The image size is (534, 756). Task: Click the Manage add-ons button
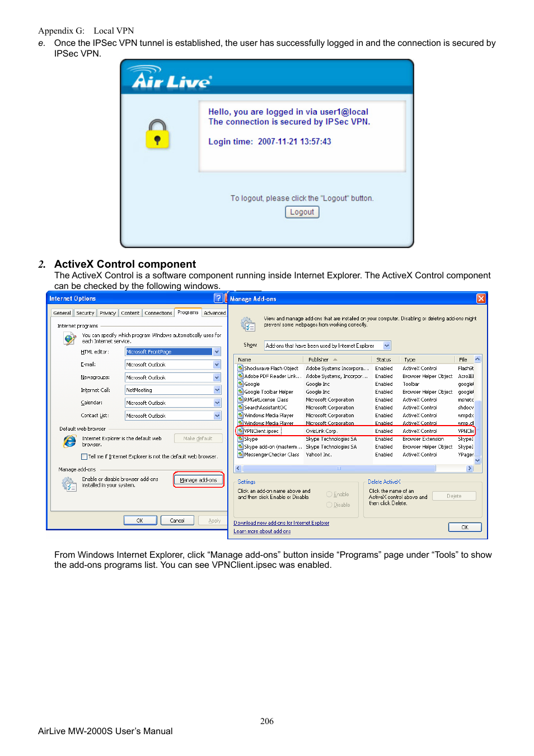tap(198, 480)
